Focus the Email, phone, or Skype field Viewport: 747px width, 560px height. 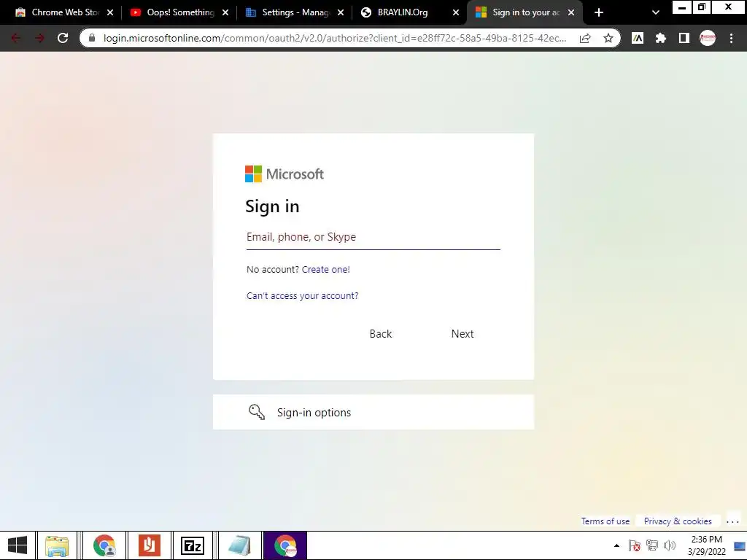373,237
